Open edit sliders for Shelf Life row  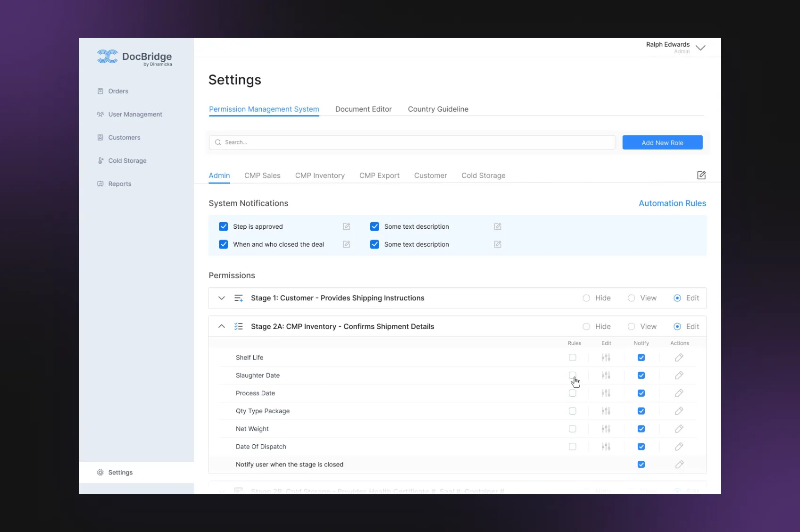tap(606, 357)
